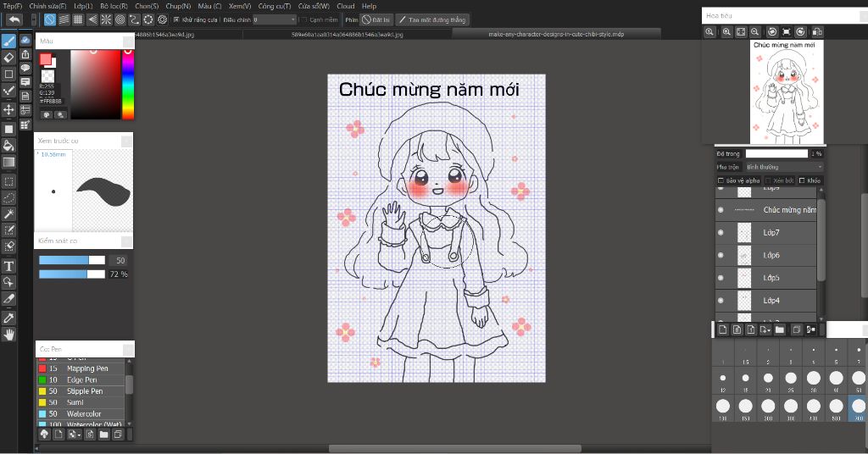Click the pink foreground color swatch

tap(46, 59)
